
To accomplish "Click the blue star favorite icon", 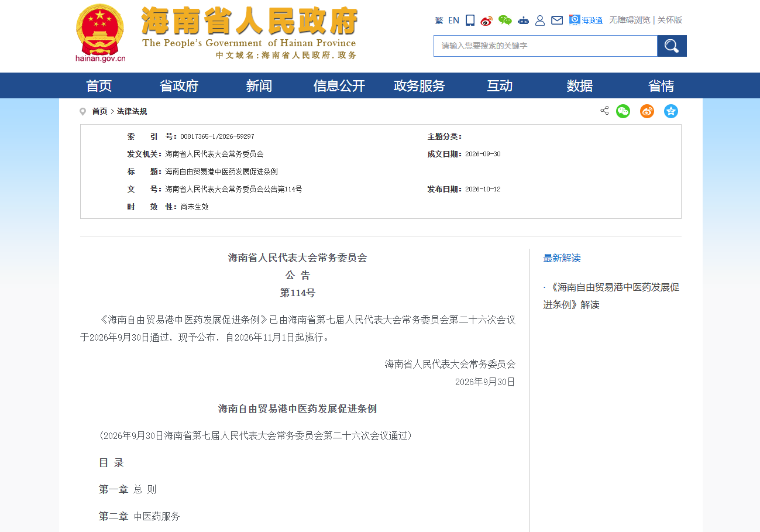I will tap(671, 111).
